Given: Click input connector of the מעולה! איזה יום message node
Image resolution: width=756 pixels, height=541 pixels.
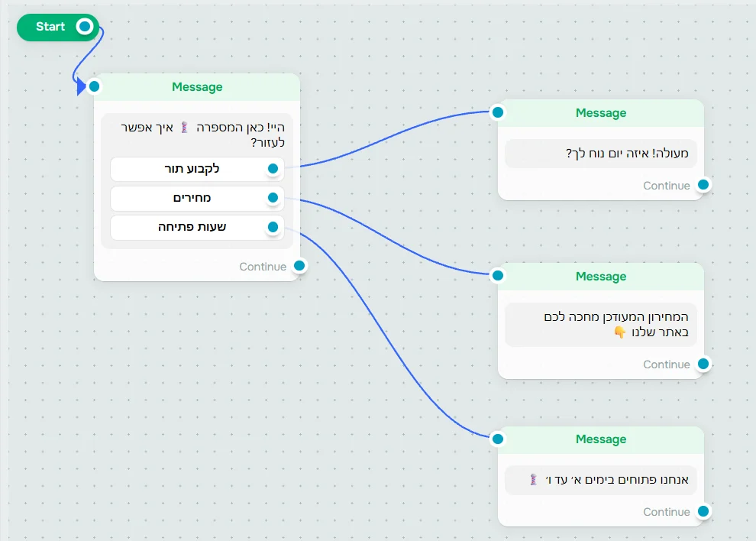Looking at the screenshot, I should (498, 112).
